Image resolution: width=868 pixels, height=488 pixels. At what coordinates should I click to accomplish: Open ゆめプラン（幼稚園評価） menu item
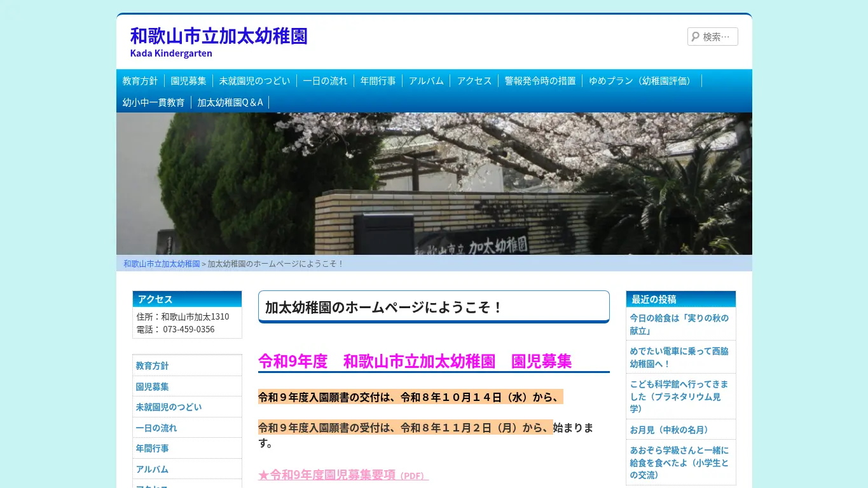pyautogui.click(x=642, y=81)
